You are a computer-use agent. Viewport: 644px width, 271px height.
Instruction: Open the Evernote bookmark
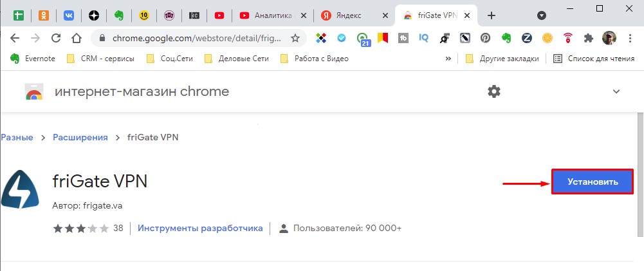32,59
